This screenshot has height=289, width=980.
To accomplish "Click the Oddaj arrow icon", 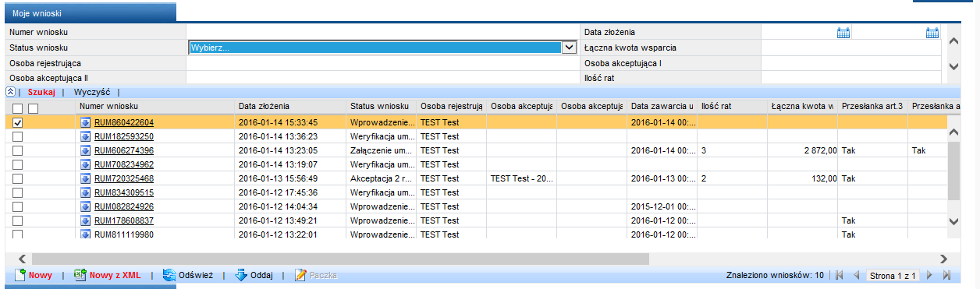I will pos(240,275).
